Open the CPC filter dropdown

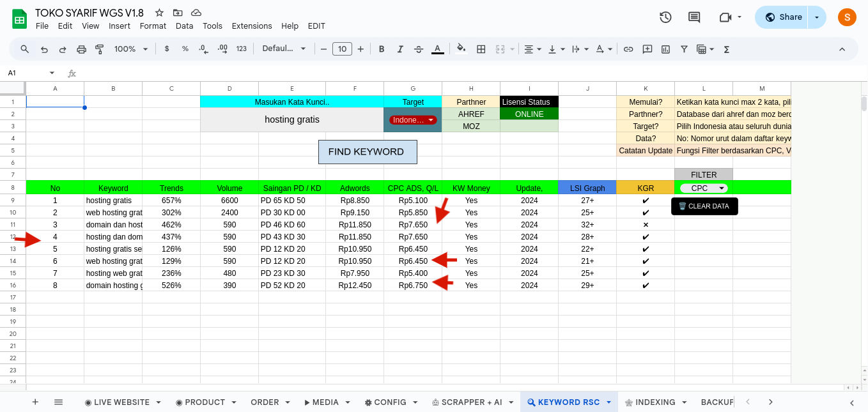704,188
